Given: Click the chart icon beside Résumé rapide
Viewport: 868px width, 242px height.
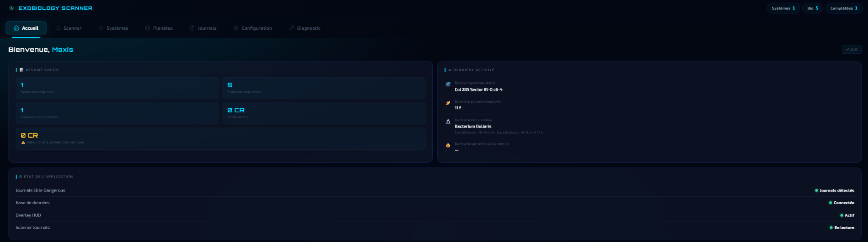Looking at the screenshot, I should point(21,70).
